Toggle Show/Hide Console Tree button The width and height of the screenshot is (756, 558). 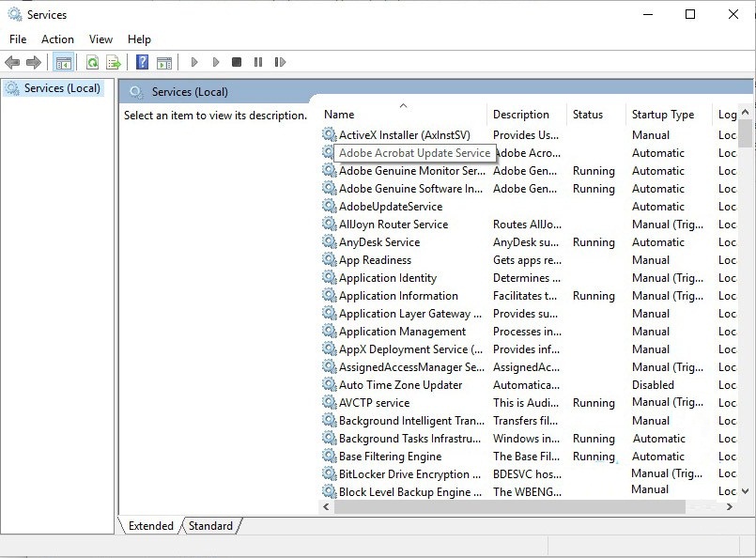click(x=64, y=63)
